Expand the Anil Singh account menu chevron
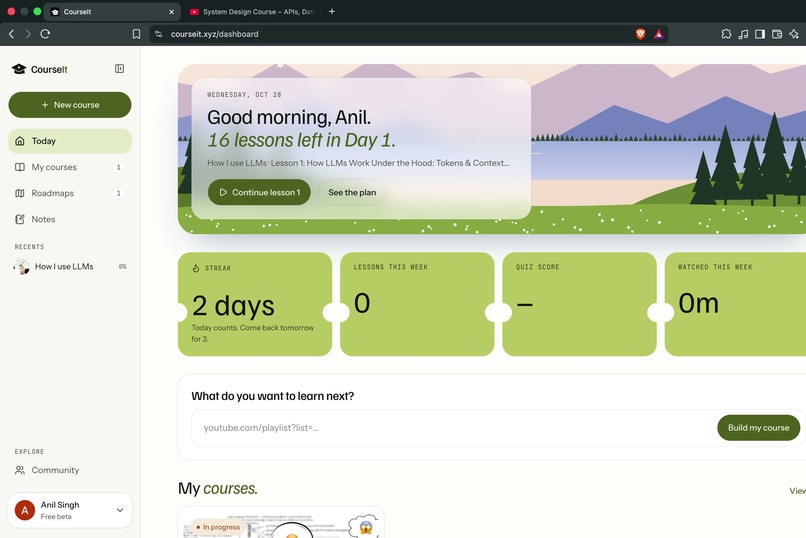 pos(120,510)
